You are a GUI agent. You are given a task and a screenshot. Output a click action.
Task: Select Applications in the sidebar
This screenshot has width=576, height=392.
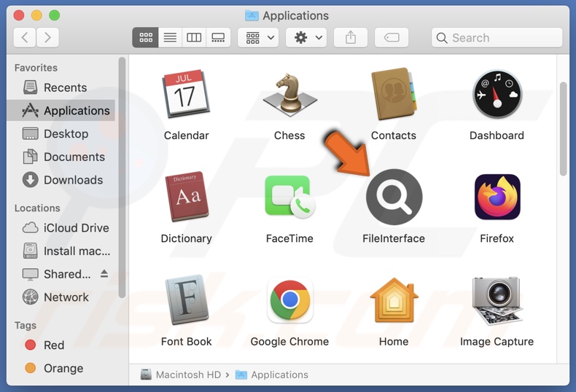click(61, 111)
